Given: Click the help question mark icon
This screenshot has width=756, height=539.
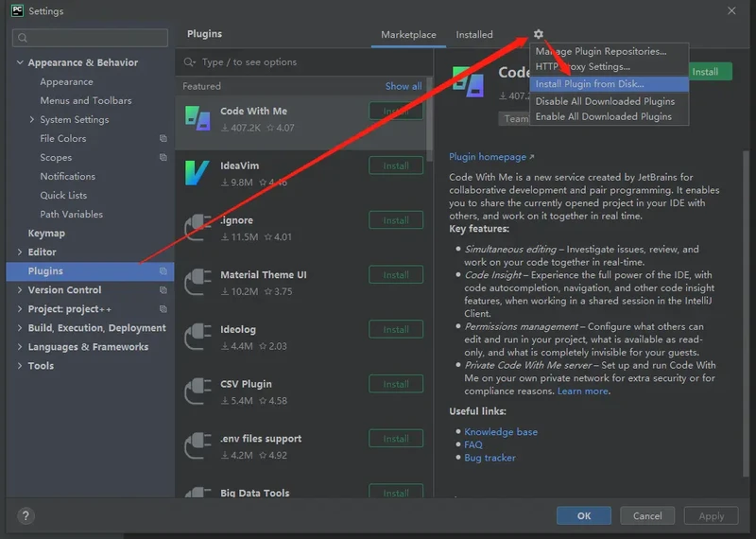Looking at the screenshot, I should click(x=26, y=515).
